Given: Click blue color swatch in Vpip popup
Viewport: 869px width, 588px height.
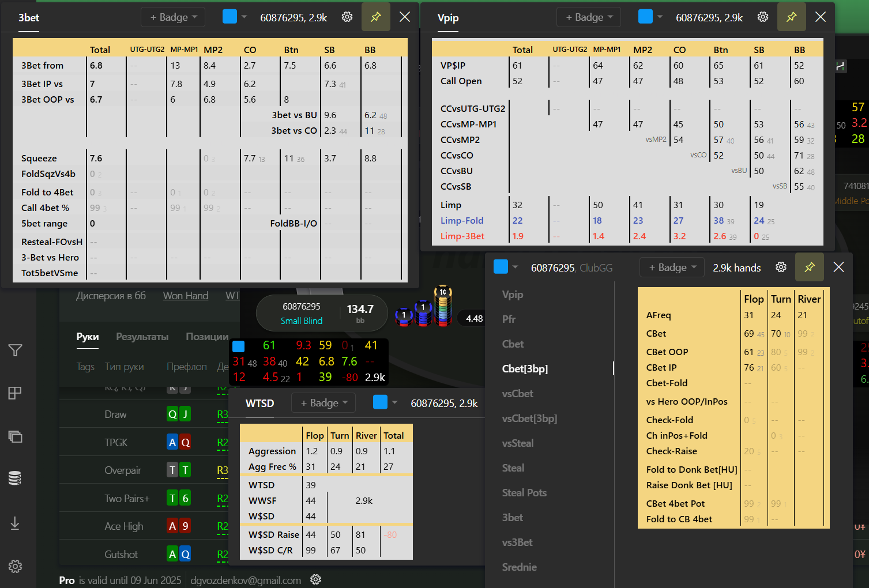Looking at the screenshot, I should pyautogui.click(x=645, y=17).
